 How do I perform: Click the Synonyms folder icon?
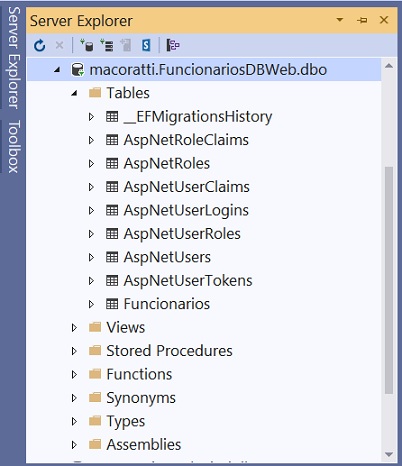point(95,398)
